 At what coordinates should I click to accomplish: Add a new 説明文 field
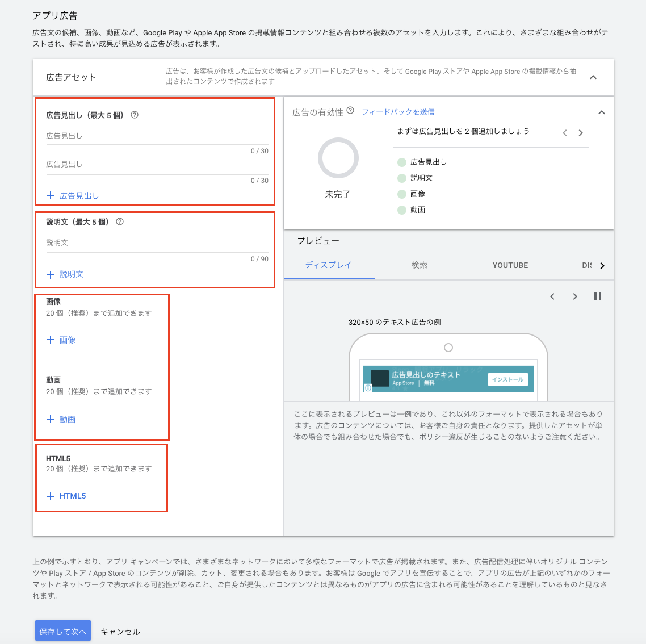(x=65, y=274)
